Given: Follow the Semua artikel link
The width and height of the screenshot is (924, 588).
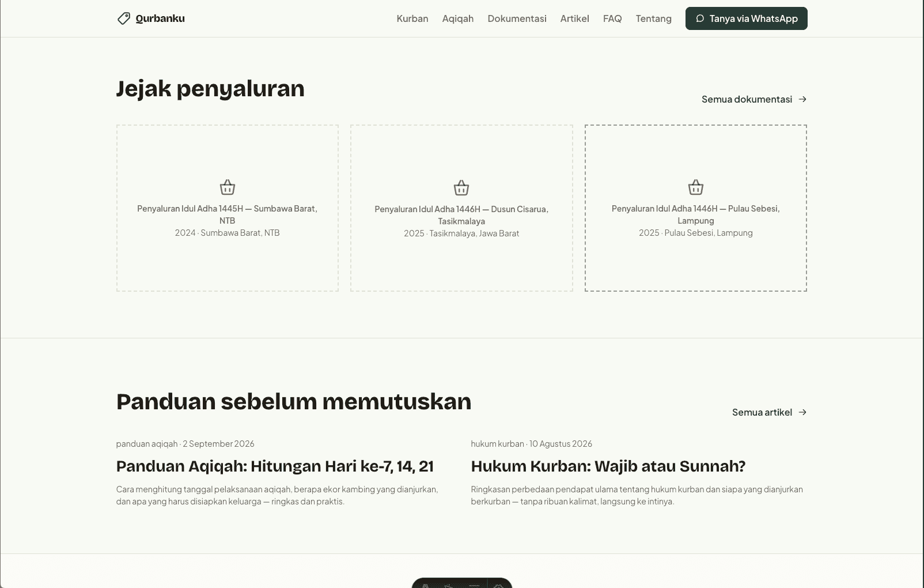Looking at the screenshot, I should tap(769, 412).
